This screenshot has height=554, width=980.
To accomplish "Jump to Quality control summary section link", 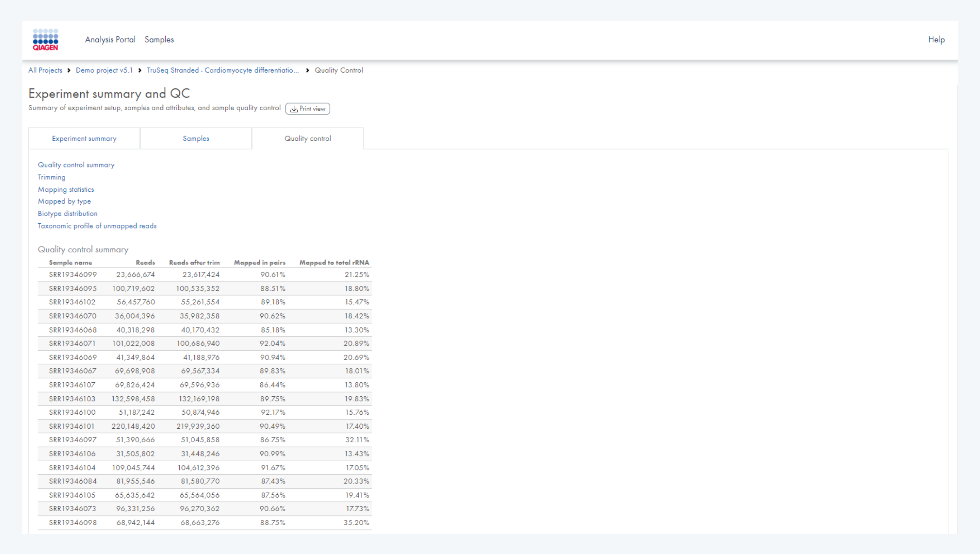I will point(76,165).
